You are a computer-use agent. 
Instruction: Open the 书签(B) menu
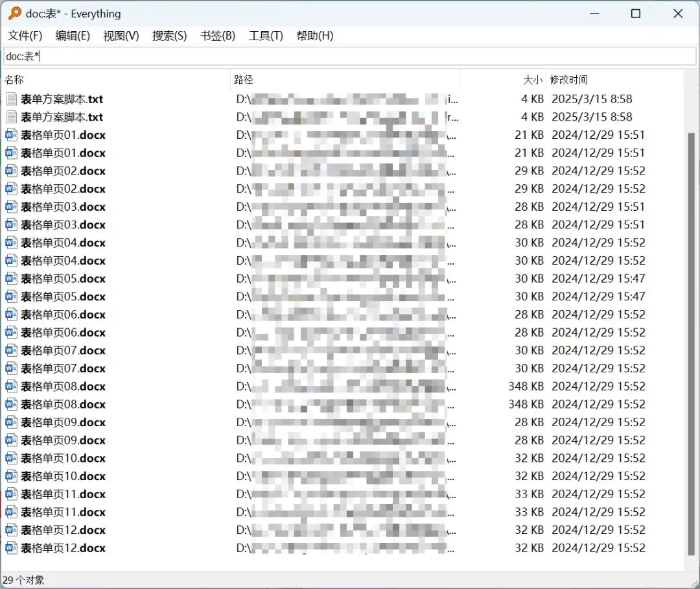(x=218, y=36)
